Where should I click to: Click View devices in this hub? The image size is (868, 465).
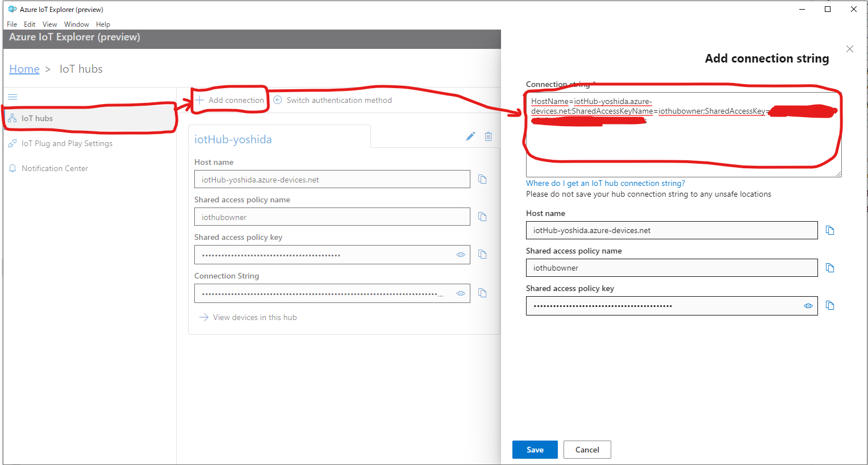point(254,317)
